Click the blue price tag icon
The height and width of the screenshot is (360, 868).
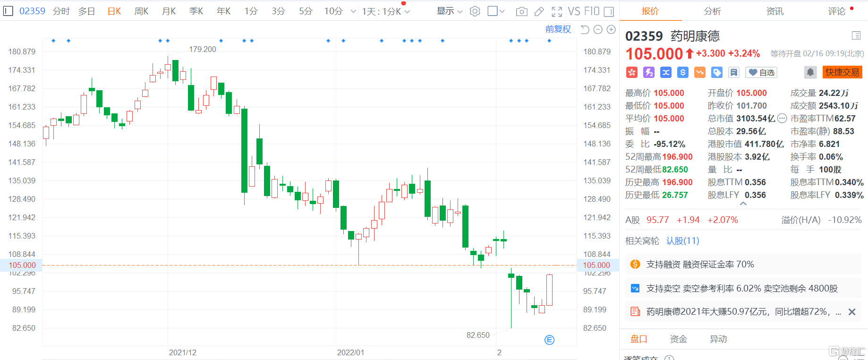click(x=717, y=72)
